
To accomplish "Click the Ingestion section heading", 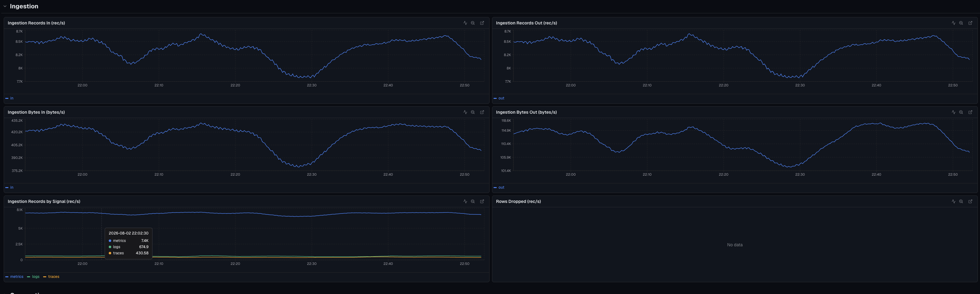I will tap(24, 7).
